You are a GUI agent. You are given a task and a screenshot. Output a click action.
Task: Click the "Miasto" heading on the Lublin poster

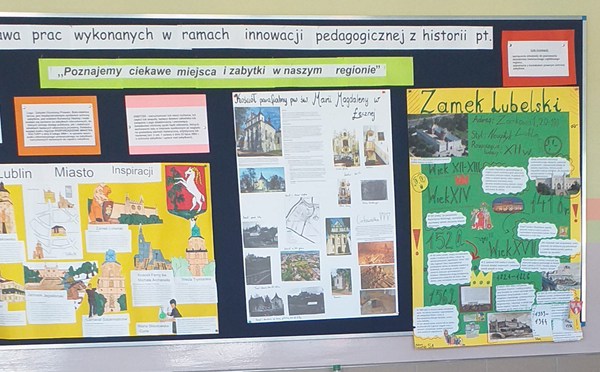(74, 173)
